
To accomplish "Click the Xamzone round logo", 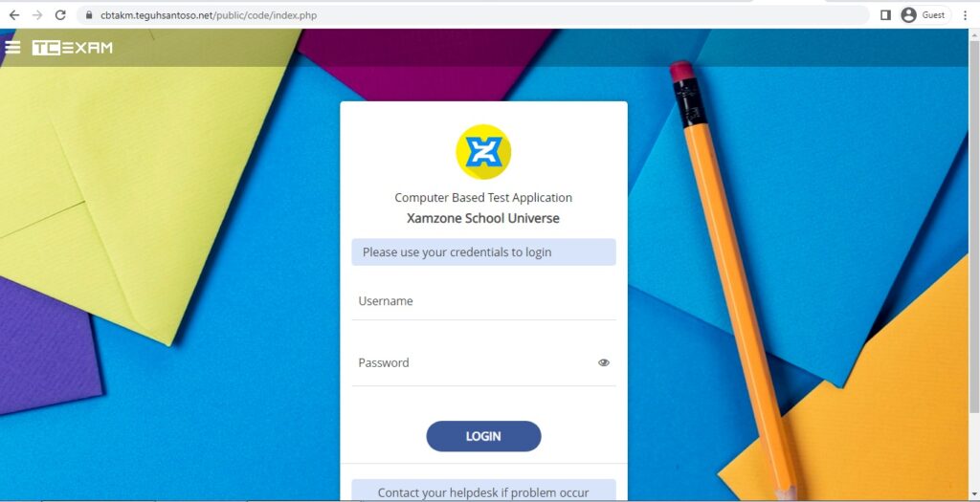I will (483, 152).
